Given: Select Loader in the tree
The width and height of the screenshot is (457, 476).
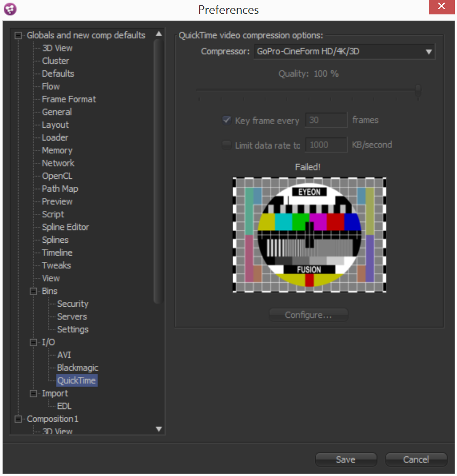Looking at the screenshot, I should point(55,137).
